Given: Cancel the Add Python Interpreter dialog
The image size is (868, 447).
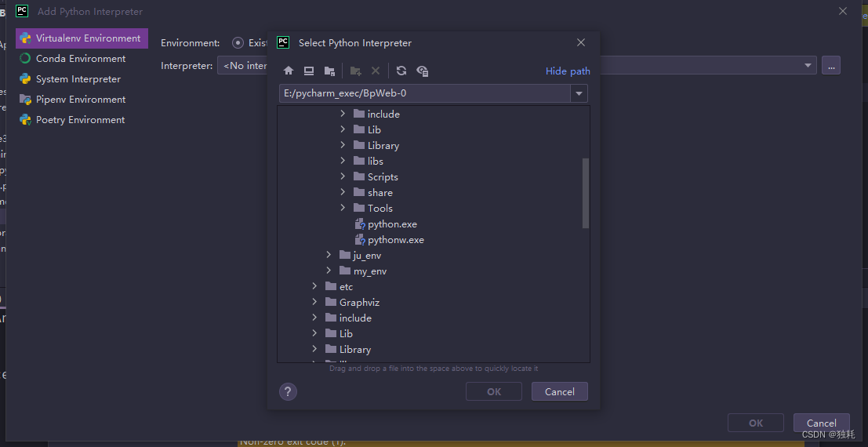Looking at the screenshot, I should (x=822, y=423).
